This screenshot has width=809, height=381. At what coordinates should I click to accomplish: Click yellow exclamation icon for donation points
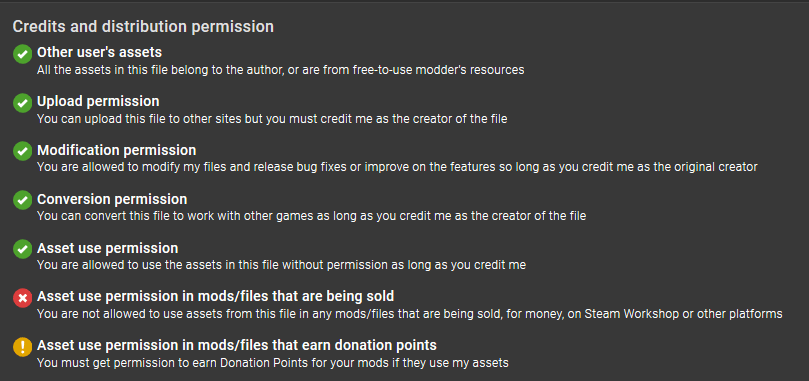(x=22, y=347)
